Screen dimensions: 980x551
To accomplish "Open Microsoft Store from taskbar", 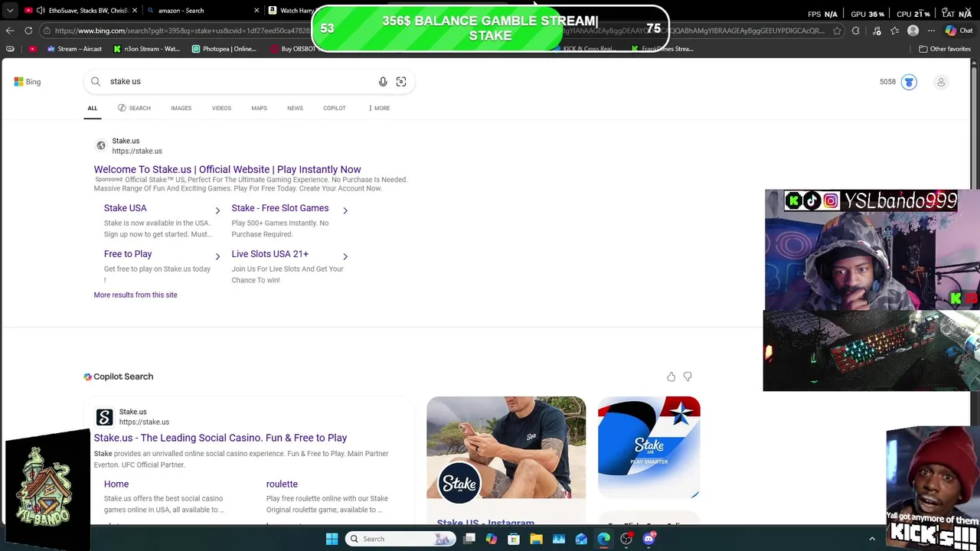I will pos(514,539).
